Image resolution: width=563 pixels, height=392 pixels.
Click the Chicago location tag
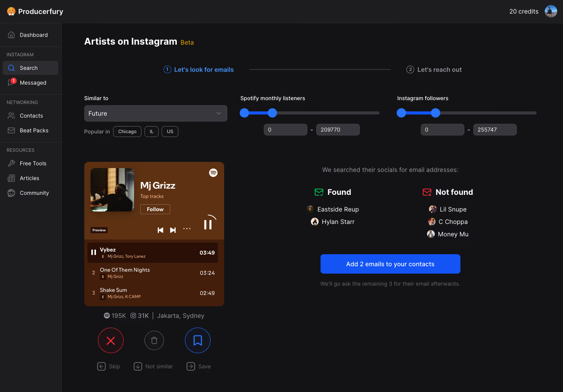click(127, 132)
